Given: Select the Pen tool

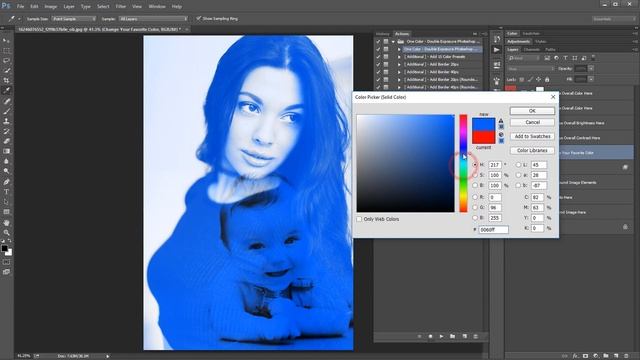Looking at the screenshot, I should tap(7, 182).
